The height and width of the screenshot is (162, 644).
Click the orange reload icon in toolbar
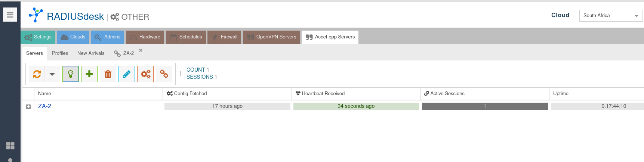pos(37,74)
